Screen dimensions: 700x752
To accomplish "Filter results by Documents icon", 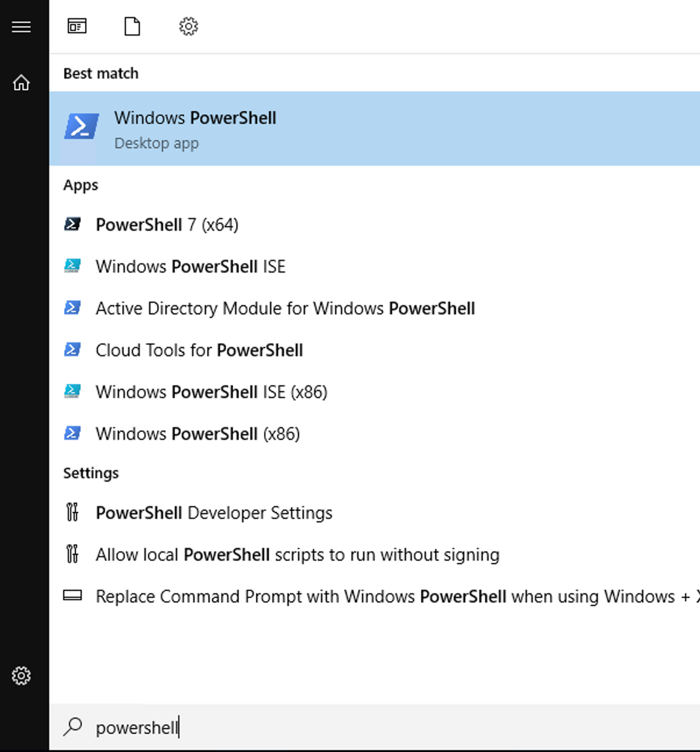I will [x=132, y=26].
